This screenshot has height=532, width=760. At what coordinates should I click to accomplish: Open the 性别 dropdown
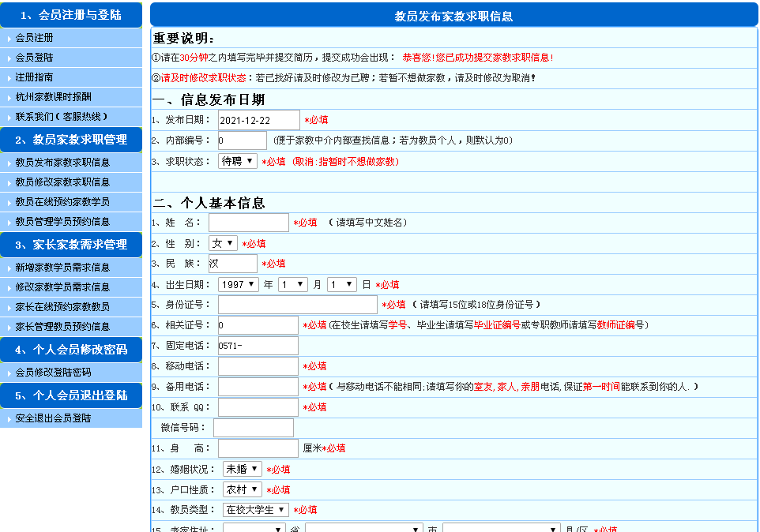[x=223, y=243]
